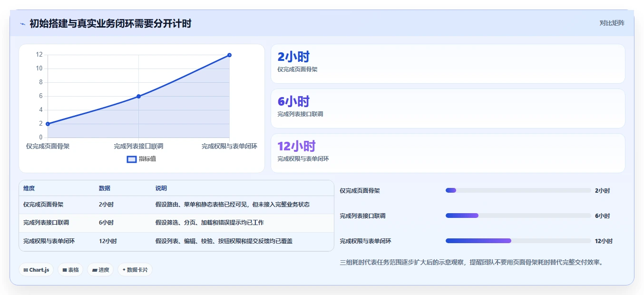Viewport: 644px width, 295px height.
Task: Click the chart data point at value 12
Action: (229, 55)
